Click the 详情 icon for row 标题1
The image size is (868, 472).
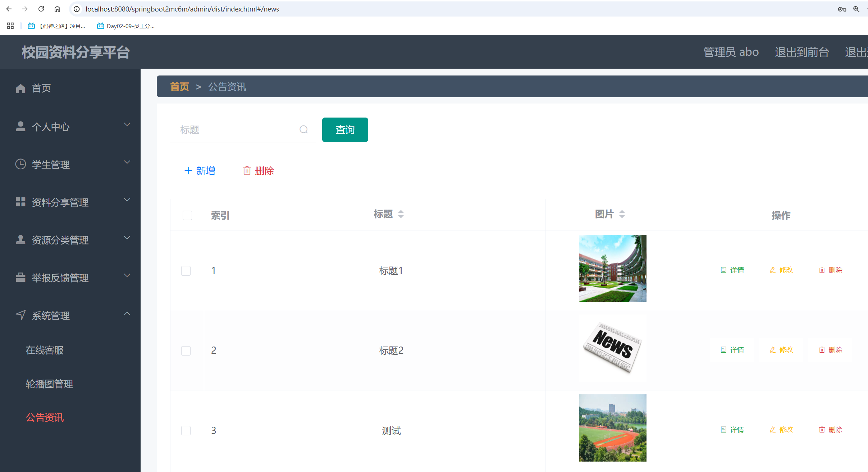tap(723, 270)
